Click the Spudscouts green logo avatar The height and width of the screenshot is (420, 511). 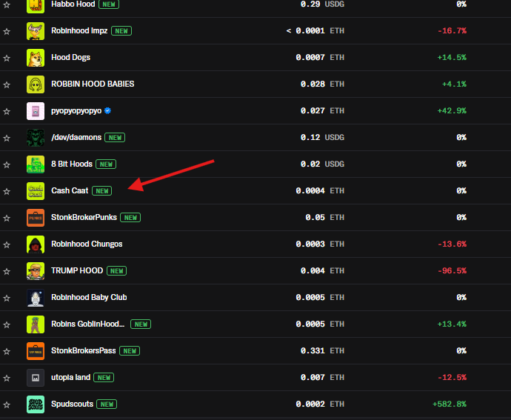click(x=36, y=404)
